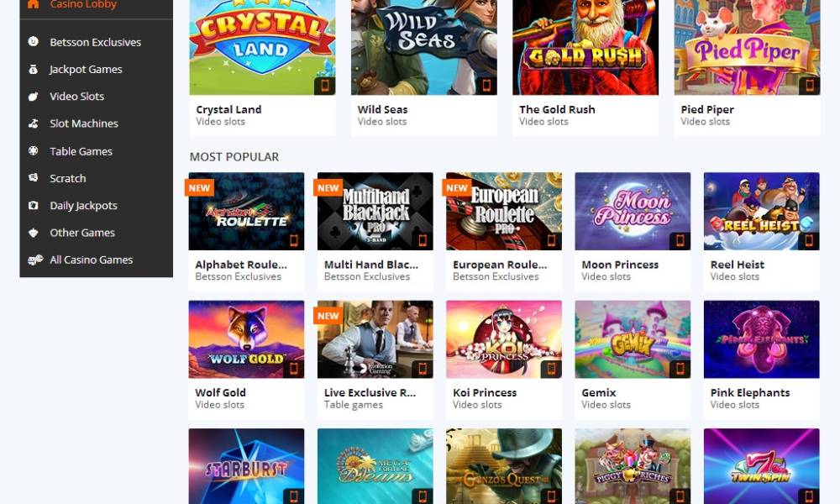Click mobile icon on Crystal Land thumbnail

(324, 86)
